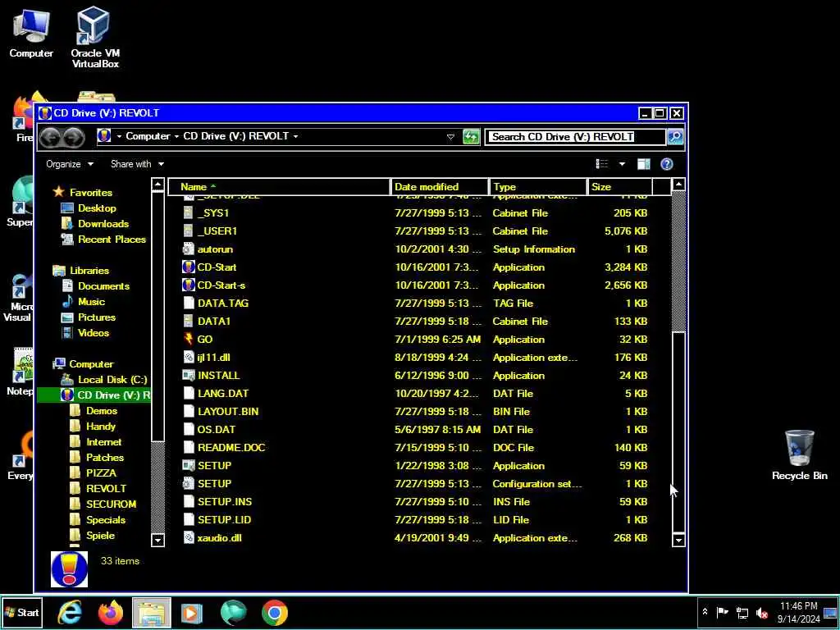Viewport: 840px width, 630px height.
Task: Select the README.DOC file
Action: 231,447
